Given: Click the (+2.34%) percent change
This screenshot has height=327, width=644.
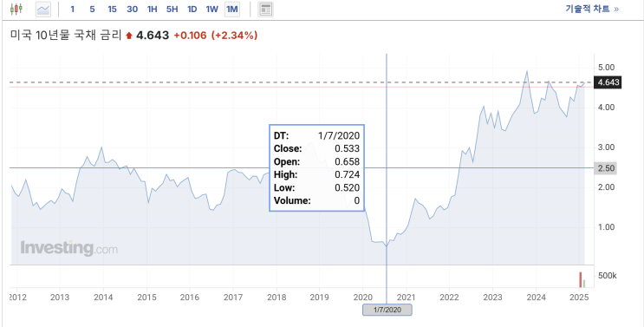Looking at the screenshot, I should pos(235,36).
